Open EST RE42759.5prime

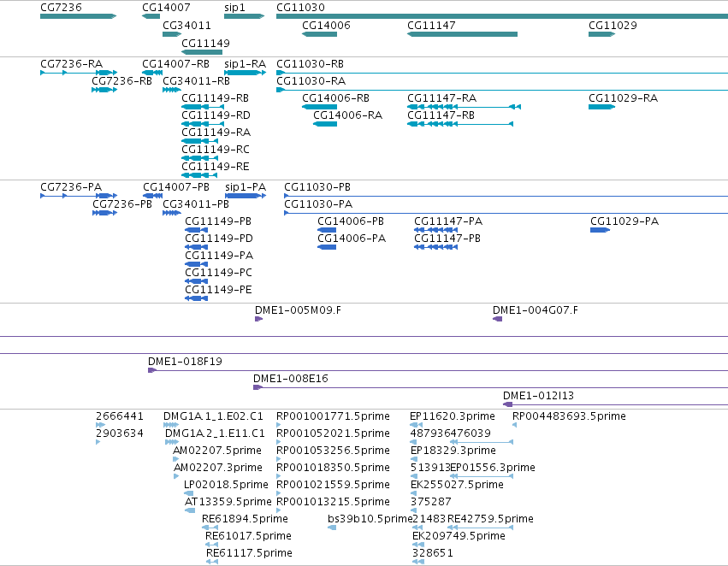click(490, 519)
